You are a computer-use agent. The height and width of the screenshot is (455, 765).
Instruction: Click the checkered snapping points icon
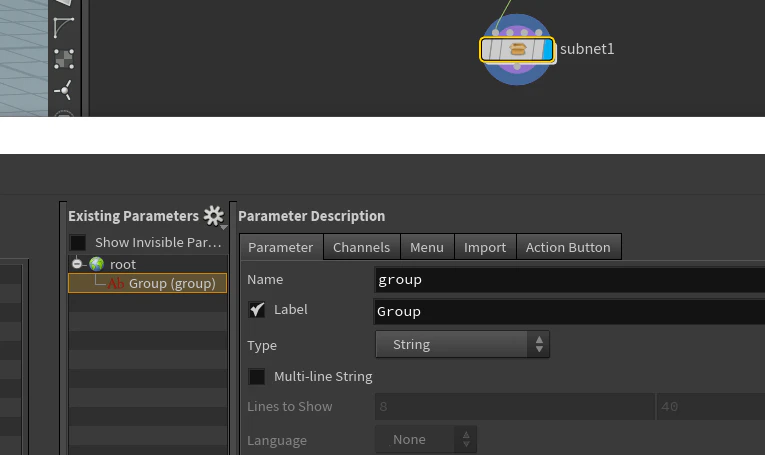pos(64,59)
